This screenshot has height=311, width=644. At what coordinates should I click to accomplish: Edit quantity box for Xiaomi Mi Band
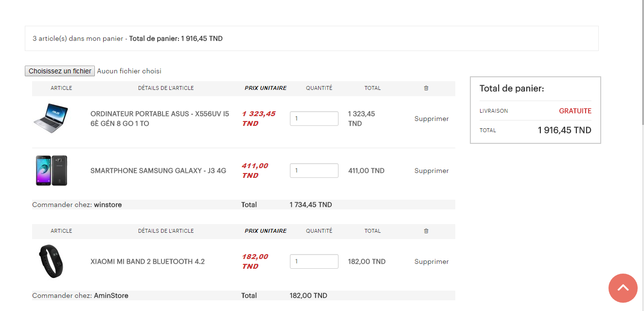point(314,261)
